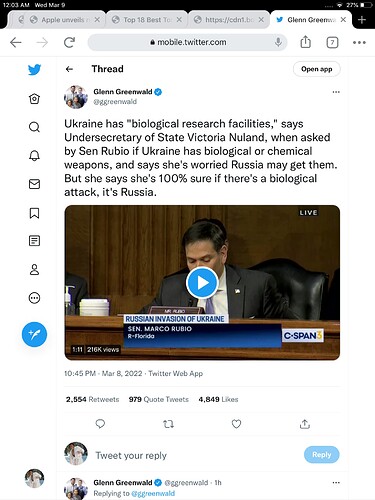This screenshot has width=375, height=500.
Task: Go back using the Thread back arrow
Action: (69, 69)
